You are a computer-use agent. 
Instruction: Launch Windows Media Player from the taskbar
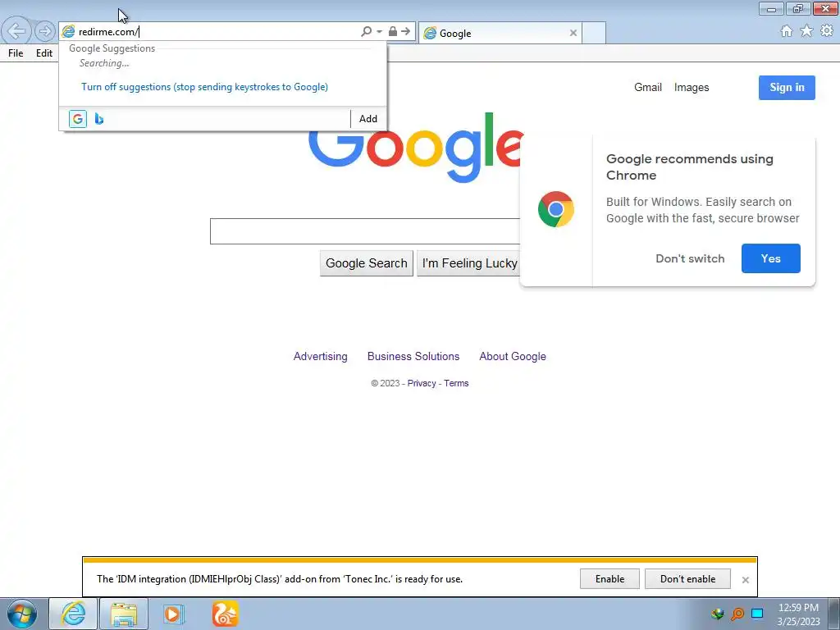174,614
